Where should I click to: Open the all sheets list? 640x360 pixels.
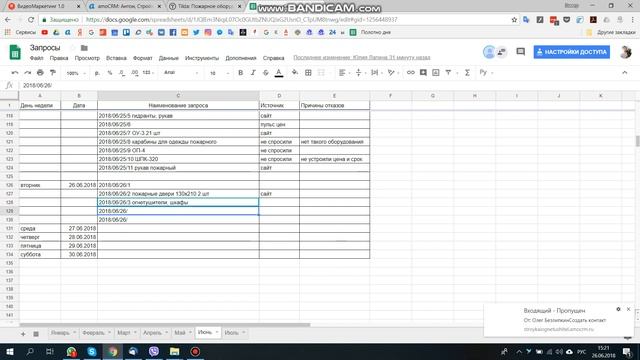(x=36, y=334)
